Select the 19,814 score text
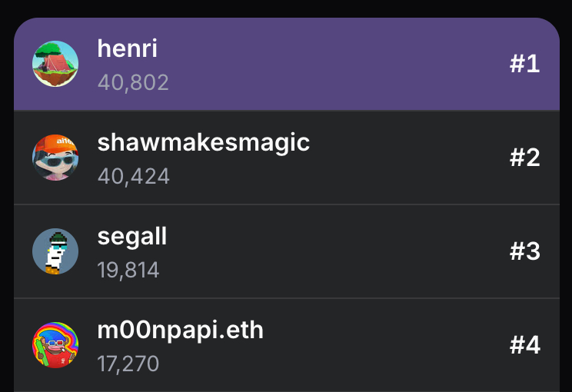This screenshot has width=572, height=392. (x=128, y=270)
